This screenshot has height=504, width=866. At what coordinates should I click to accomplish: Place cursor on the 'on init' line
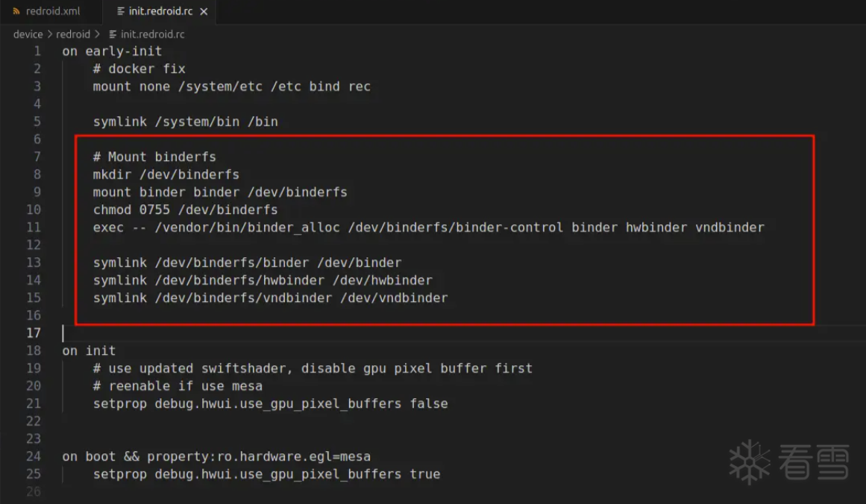click(x=89, y=350)
